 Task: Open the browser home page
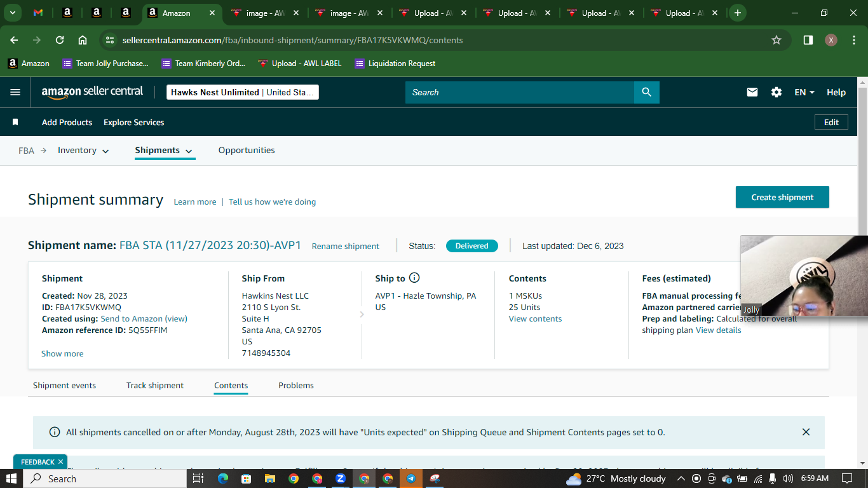point(83,40)
